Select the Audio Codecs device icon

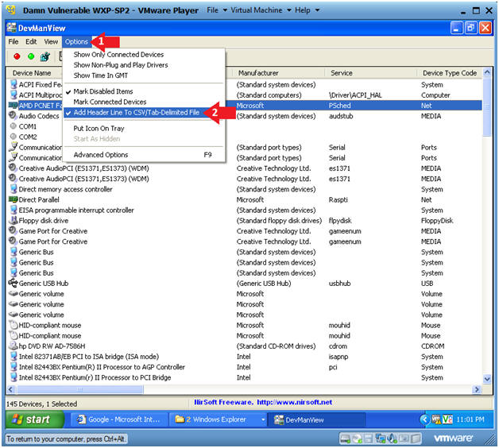(x=13, y=115)
